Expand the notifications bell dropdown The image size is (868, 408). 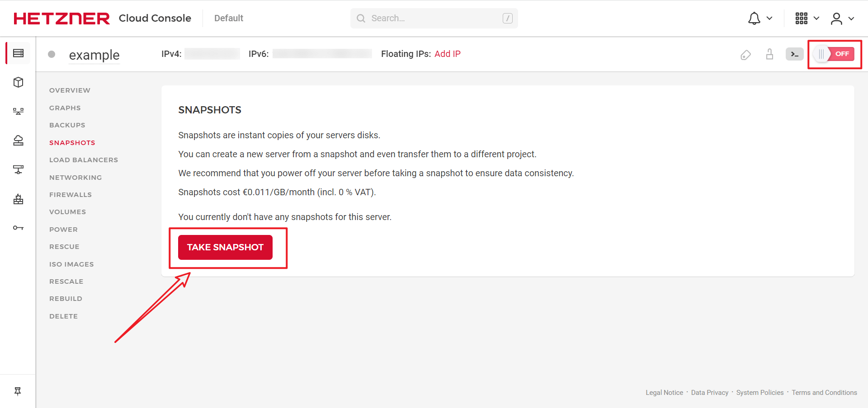[x=759, y=19]
